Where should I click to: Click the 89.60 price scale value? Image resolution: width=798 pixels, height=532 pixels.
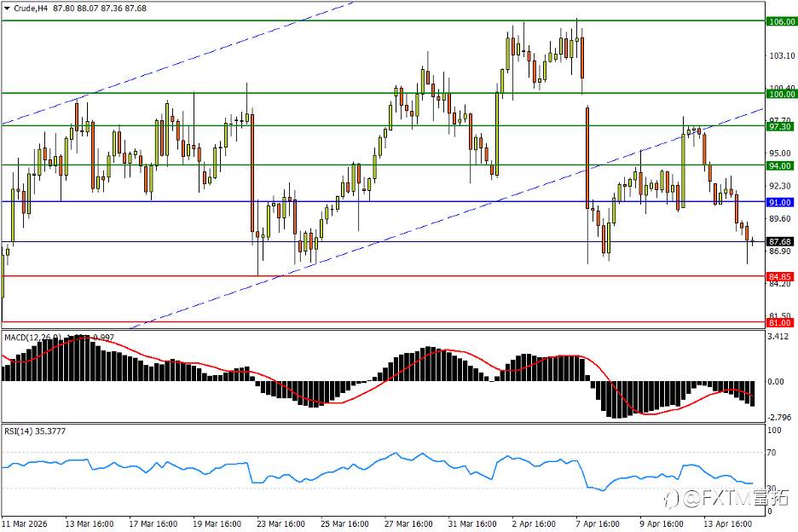[x=780, y=219]
